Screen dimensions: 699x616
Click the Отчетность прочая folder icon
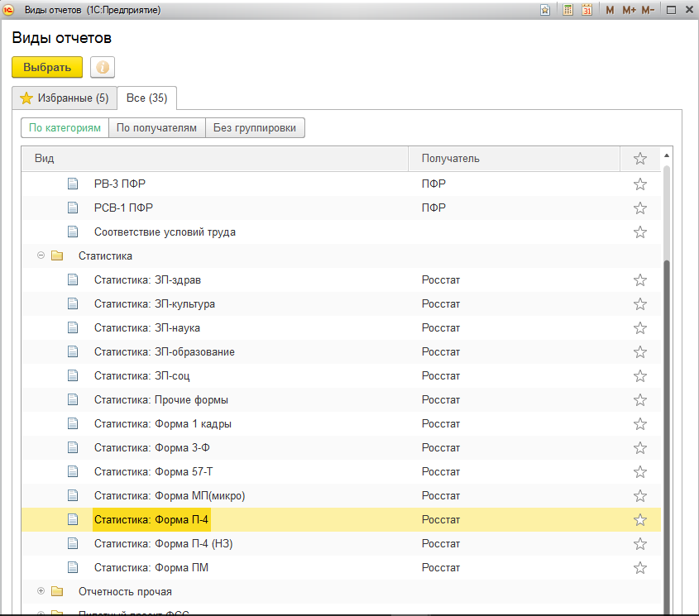(x=57, y=591)
